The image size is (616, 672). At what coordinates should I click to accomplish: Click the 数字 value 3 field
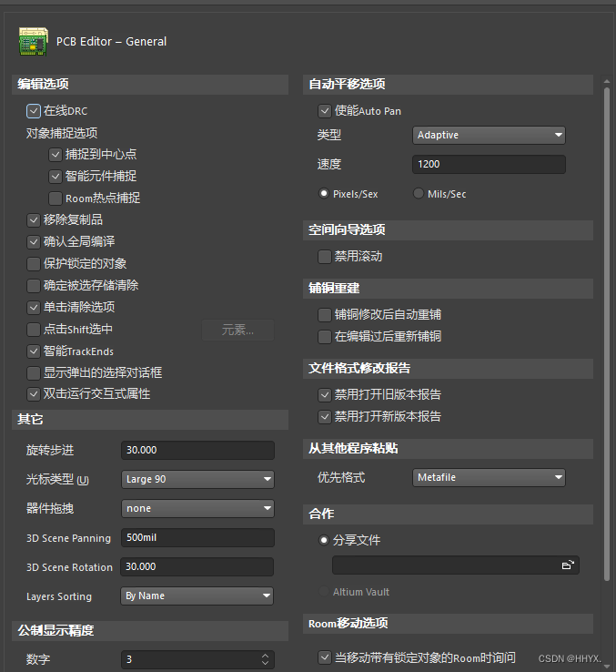coord(197,659)
